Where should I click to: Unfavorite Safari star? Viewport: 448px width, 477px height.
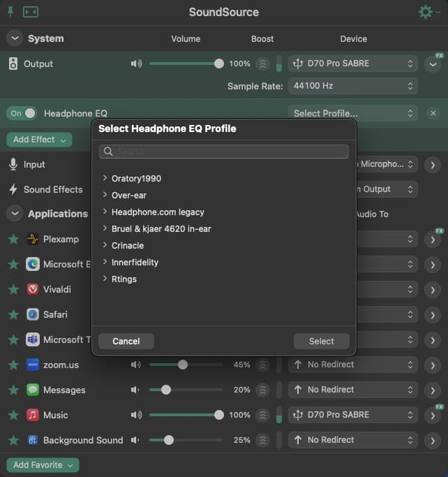point(13,314)
